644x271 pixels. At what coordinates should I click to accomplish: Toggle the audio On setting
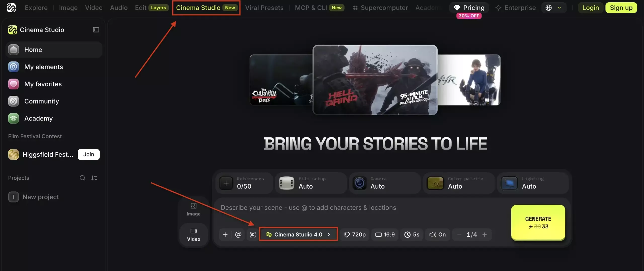coord(437,235)
